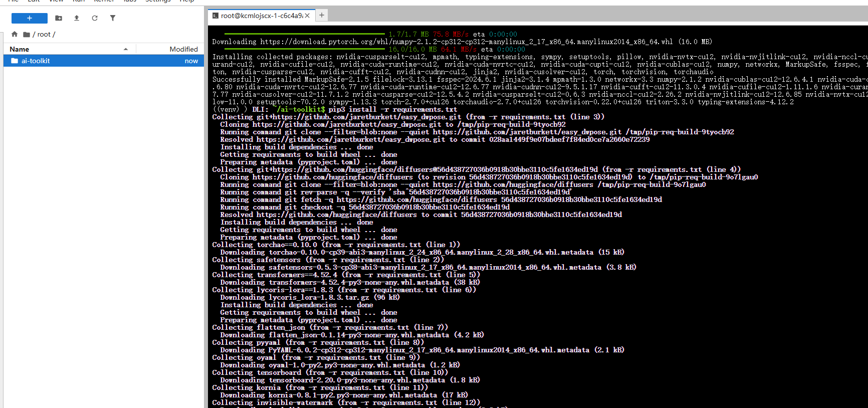Click the folder icon of the ai-toolkit entry
Viewport: 868px width, 408px height.
[x=15, y=61]
